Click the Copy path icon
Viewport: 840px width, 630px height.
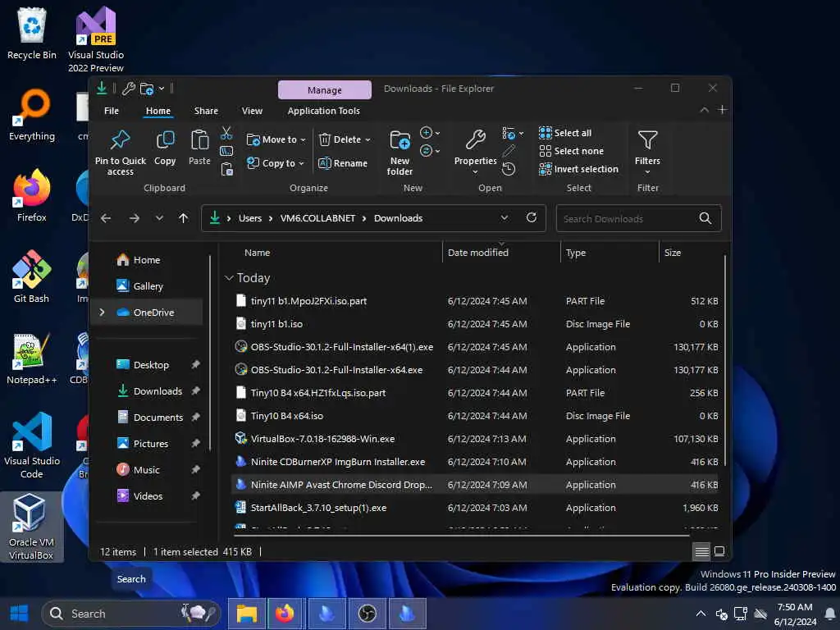pyautogui.click(x=226, y=152)
